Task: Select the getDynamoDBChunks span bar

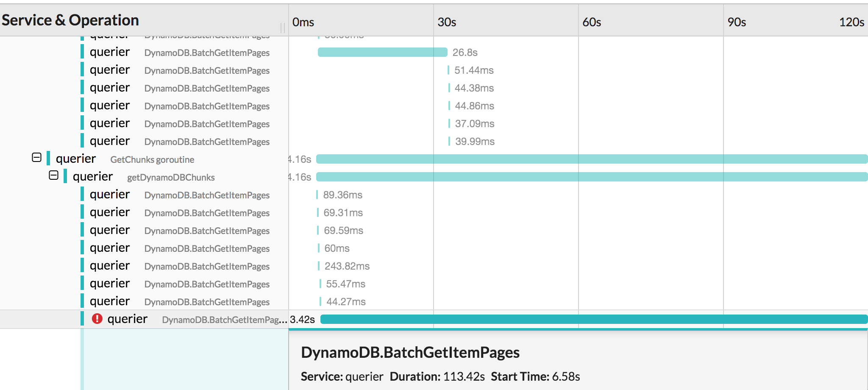Action: coord(592,177)
